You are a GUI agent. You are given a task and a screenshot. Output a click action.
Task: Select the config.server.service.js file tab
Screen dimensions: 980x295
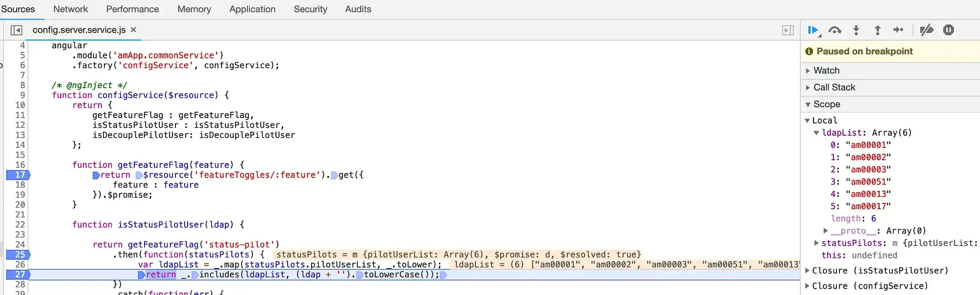point(79,30)
